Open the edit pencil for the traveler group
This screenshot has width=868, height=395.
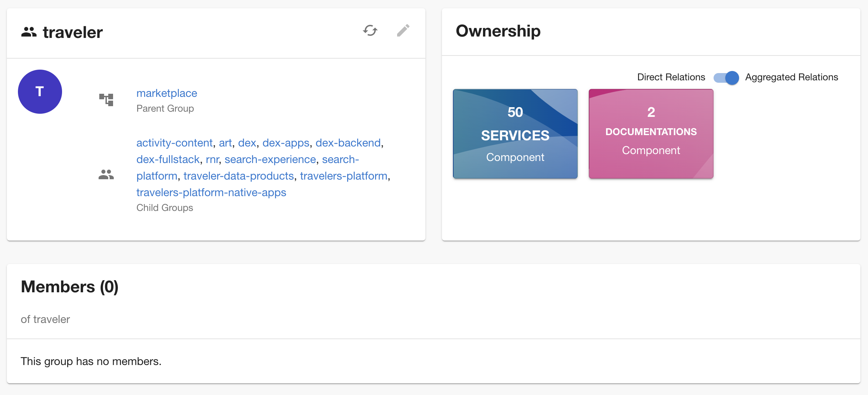404,31
